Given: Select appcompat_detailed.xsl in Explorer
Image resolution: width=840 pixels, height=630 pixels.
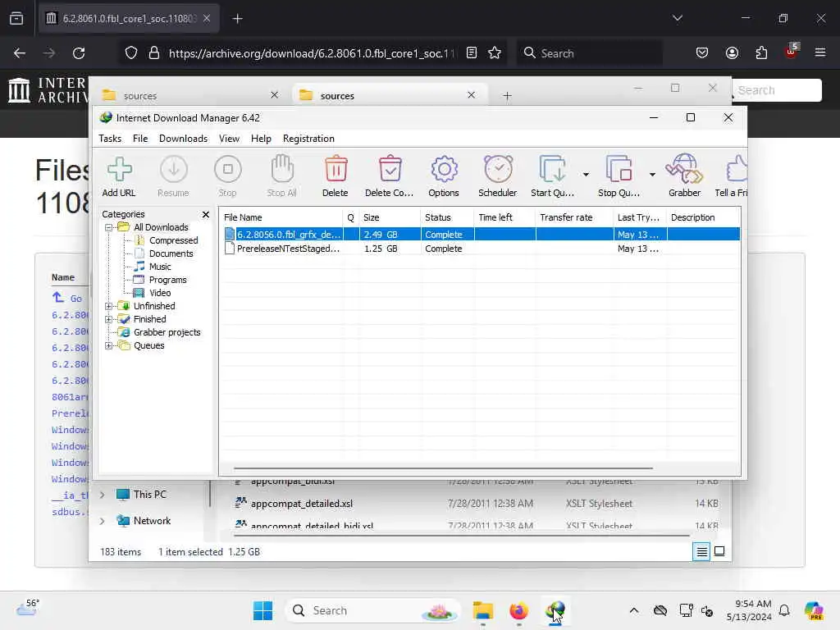Looking at the screenshot, I should pos(302,504).
